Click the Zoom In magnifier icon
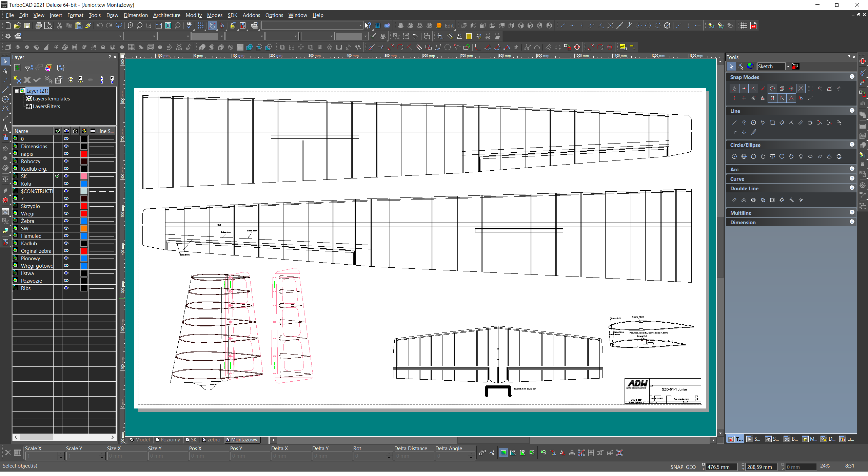 pyautogui.click(x=130, y=25)
